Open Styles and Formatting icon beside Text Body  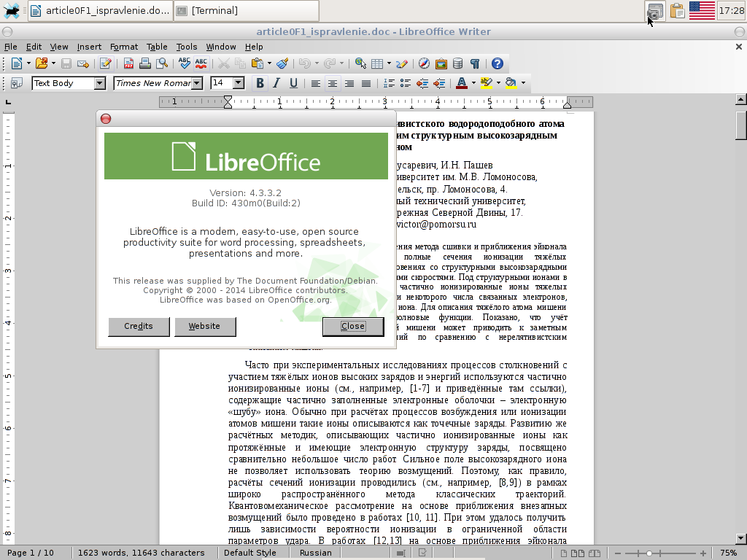(17, 83)
